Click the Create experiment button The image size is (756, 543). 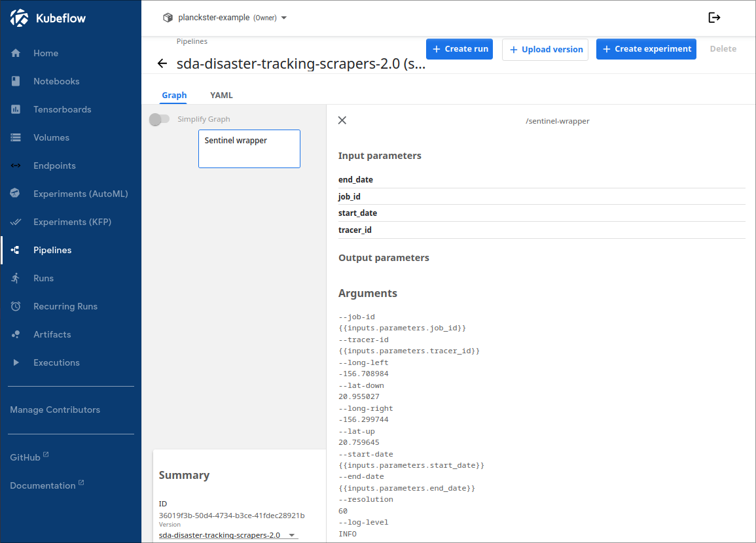click(x=646, y=49)
